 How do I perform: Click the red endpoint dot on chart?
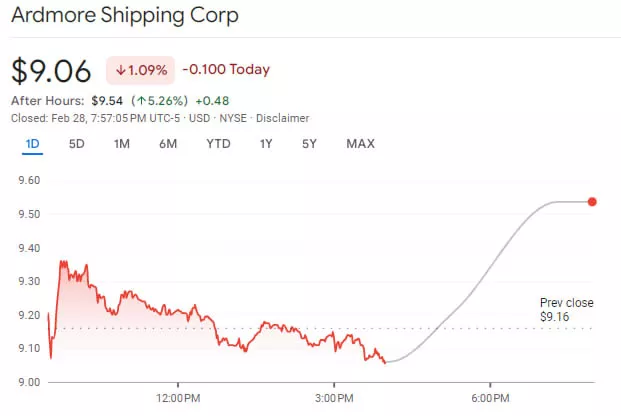click(592, 202)
